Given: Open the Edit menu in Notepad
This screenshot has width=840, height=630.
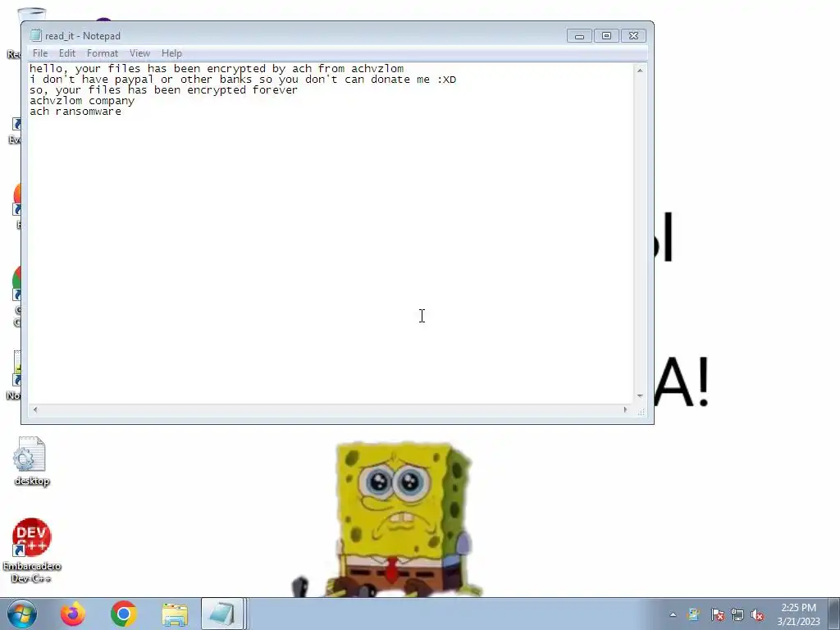Looking at the screenshot, I should tap(67, 53).
